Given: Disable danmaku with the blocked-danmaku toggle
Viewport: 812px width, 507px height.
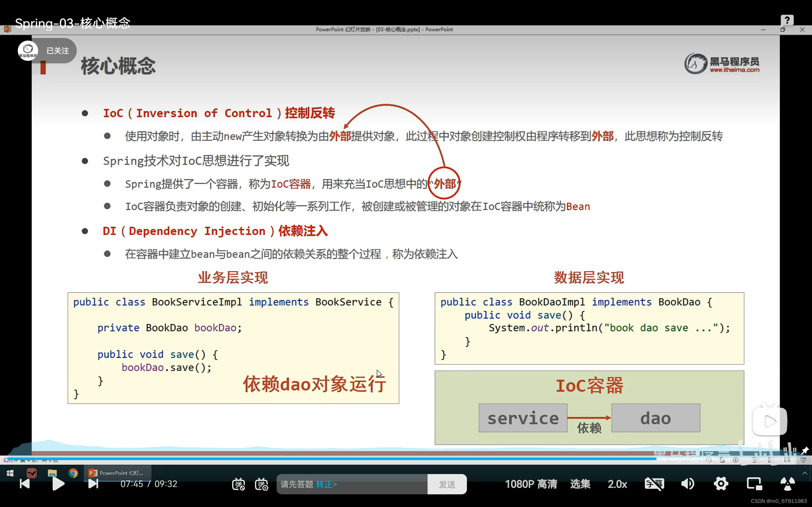Looking at the screenshot, I should 238,484.
